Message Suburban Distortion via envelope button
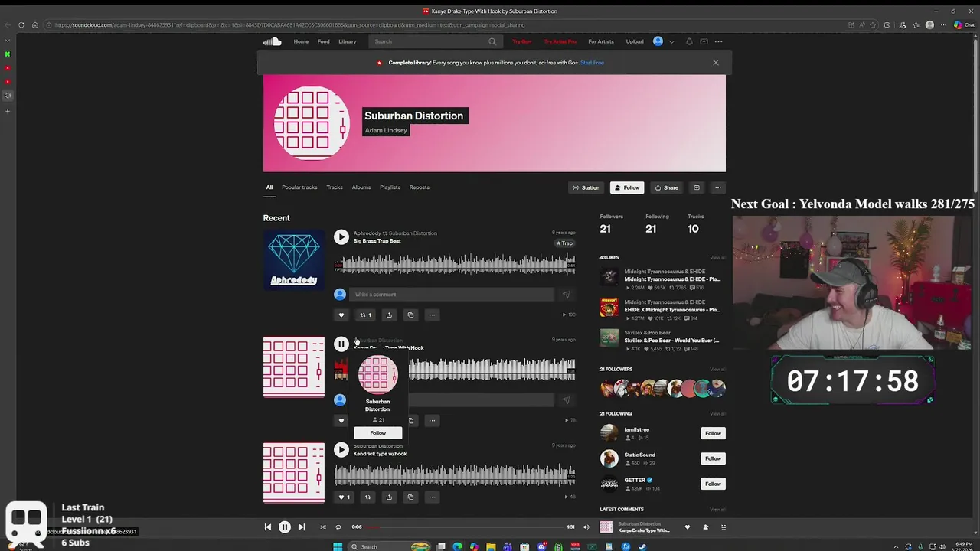The width and height of the screenshot is (980, 551). click(x=697, y=187)
